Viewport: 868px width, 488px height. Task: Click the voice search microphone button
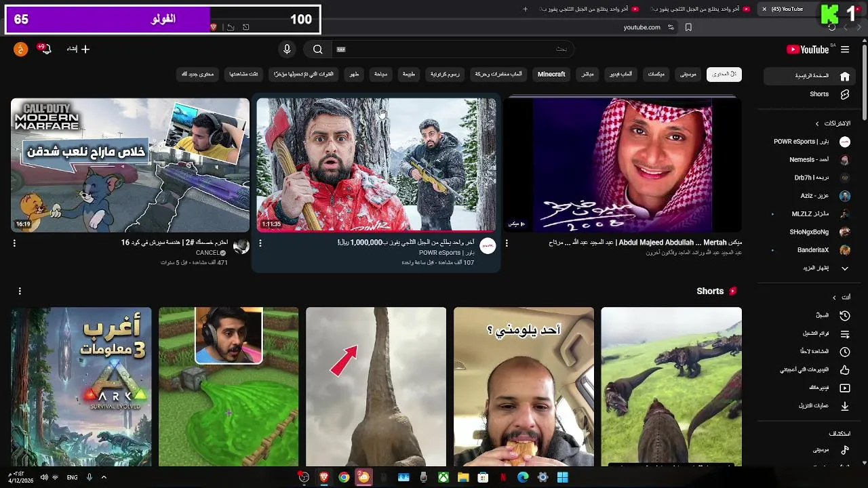click(x=287, y=49)
